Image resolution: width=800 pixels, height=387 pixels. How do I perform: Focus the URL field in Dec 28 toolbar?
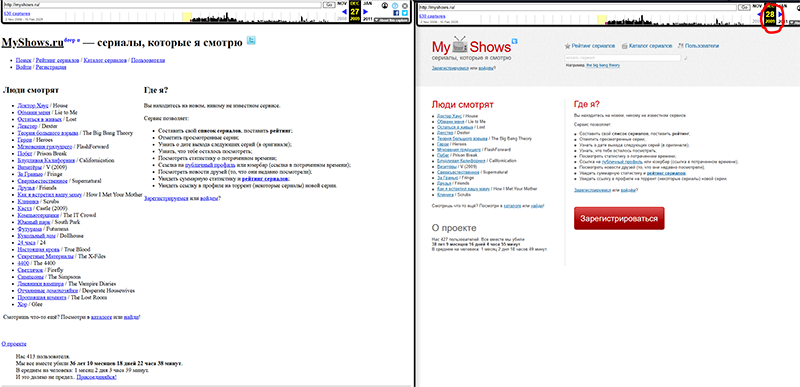click(x=578, y=7)
